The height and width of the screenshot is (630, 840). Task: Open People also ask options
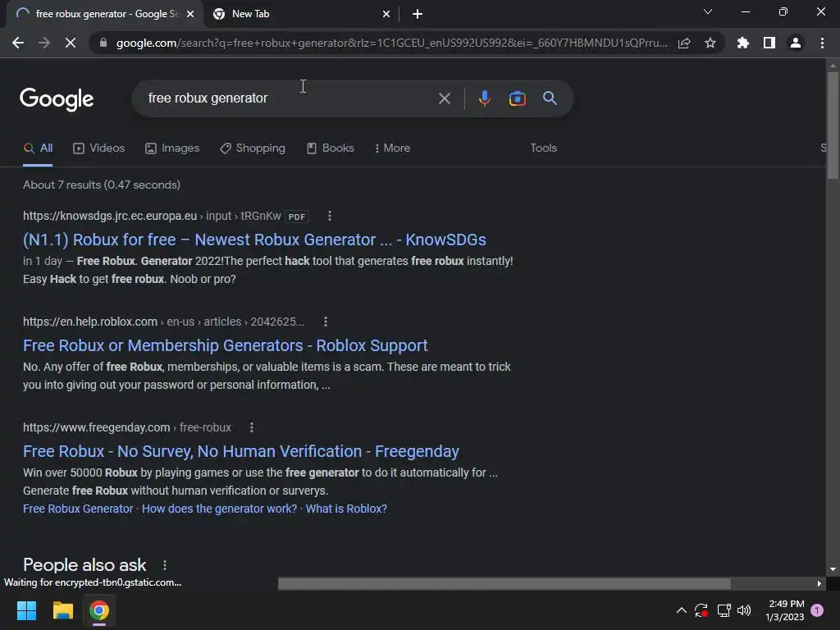pyautogui.click(x=164, y=565)
